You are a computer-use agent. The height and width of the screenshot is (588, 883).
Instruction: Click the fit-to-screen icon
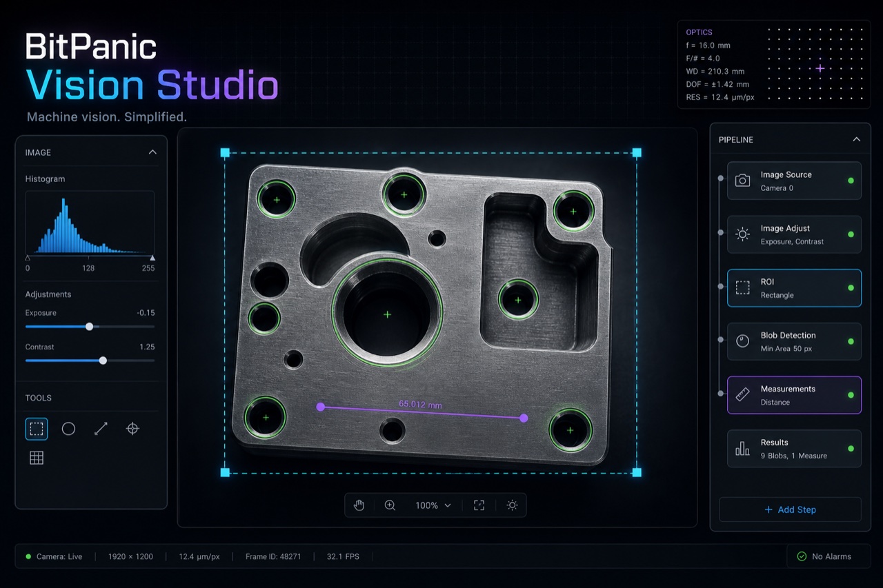point(479,505)
